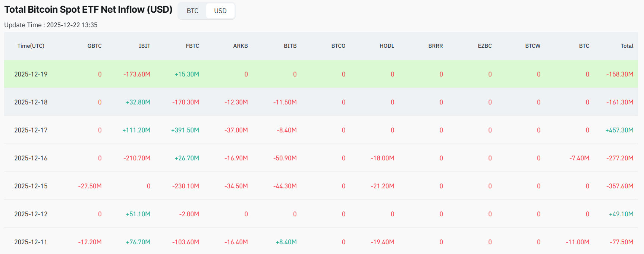Click the -230.10M FBTC value
This screenshot has width=644, height=254.
[186, 186]
